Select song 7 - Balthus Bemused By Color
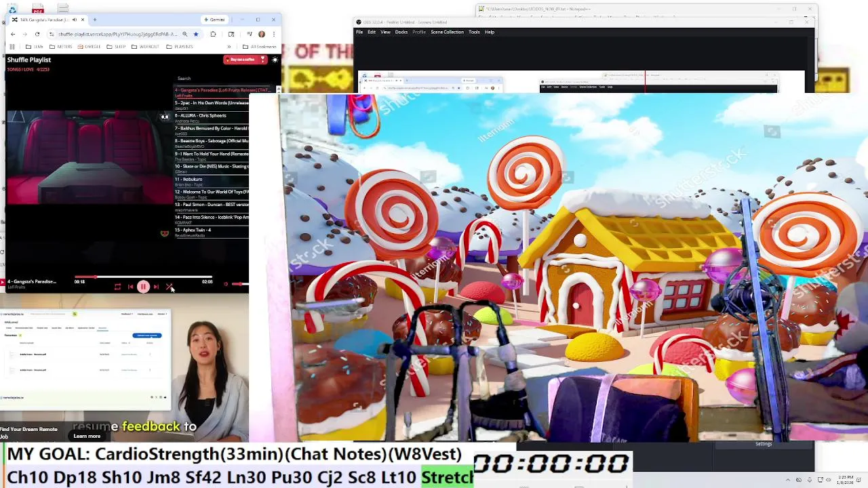The width and height of the screenshot is (868, 488). 212,130
